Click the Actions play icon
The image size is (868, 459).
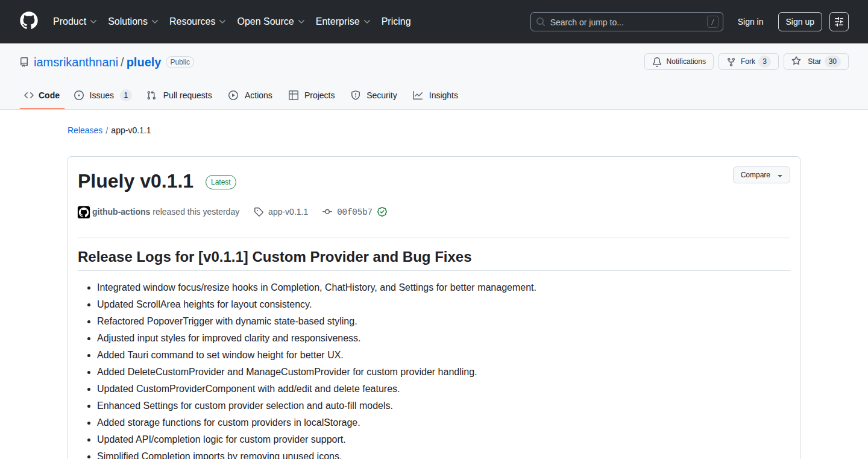(x=233, y=95)
